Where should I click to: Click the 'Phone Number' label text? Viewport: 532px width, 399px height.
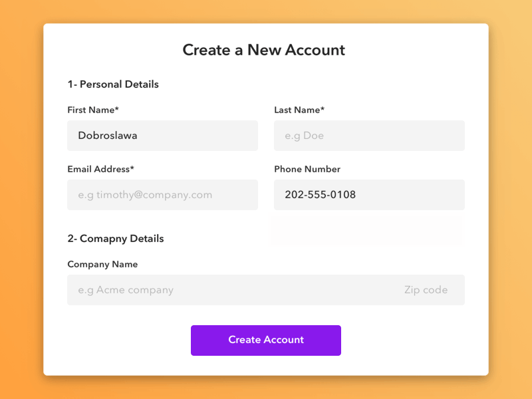point(307,169)
